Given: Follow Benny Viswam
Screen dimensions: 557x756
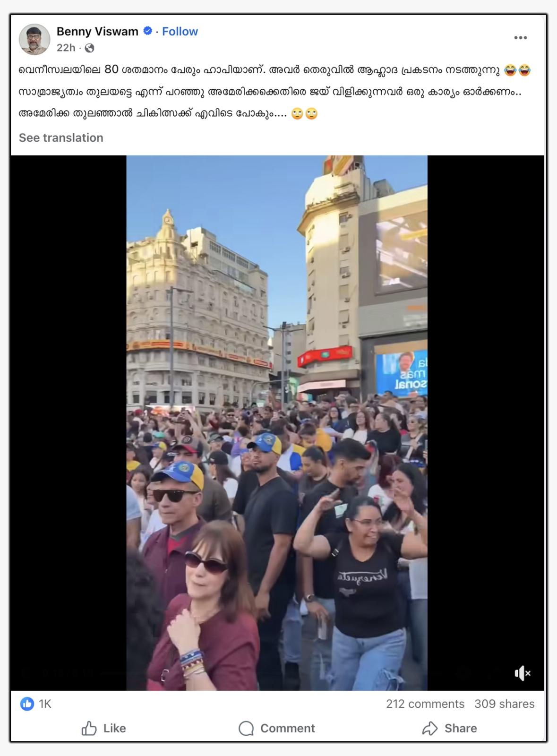Looking at the screenshot, I should [x=180, y=31].
